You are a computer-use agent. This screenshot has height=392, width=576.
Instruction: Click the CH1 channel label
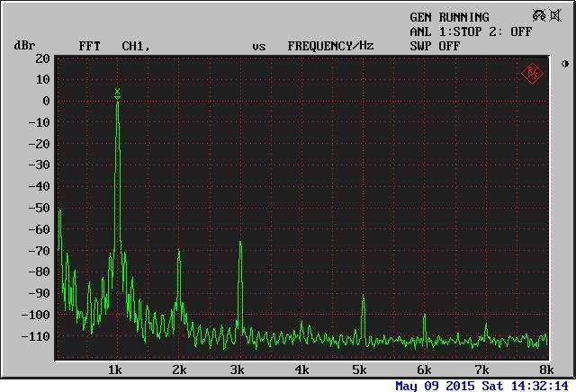point(135,46)
